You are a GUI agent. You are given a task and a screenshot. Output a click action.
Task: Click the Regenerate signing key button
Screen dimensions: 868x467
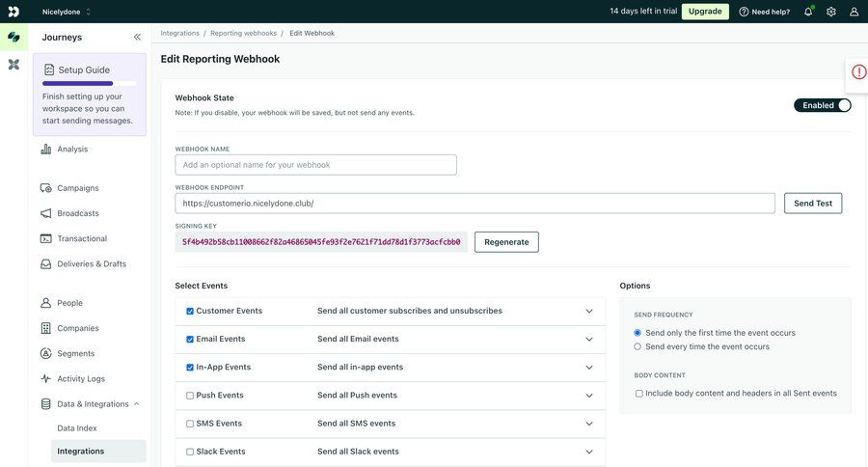click(506, 242)
